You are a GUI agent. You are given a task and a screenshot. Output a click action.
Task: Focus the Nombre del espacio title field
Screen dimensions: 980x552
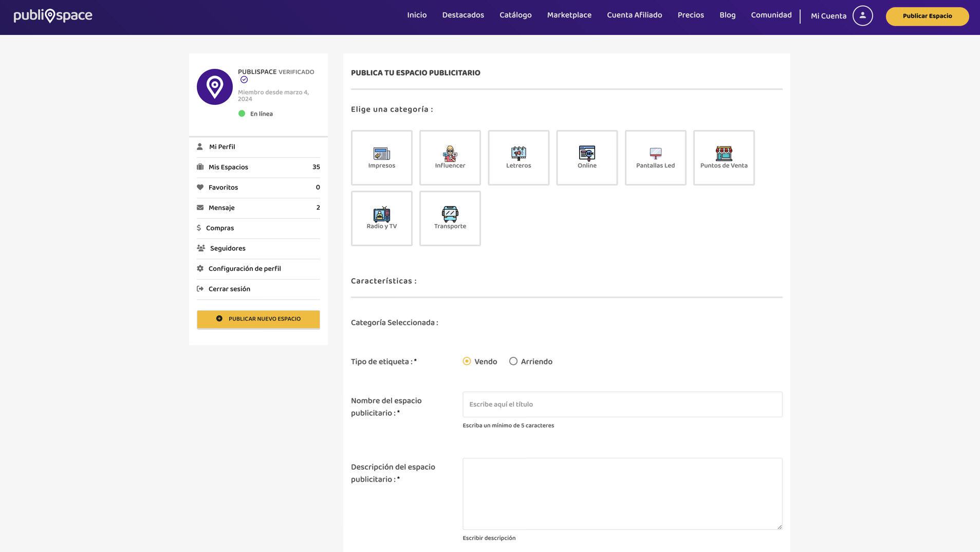(622, 404)
